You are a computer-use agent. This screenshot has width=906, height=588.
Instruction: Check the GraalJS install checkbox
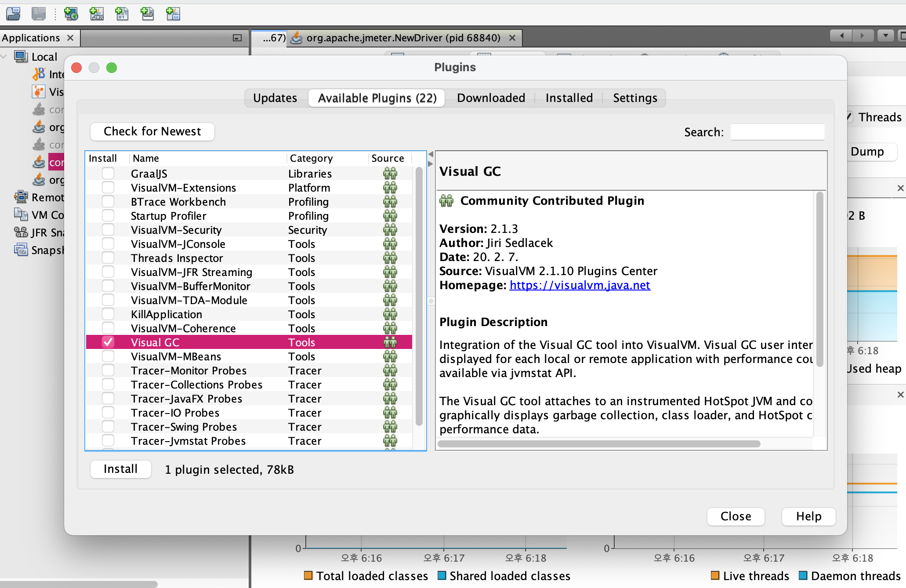[x=108, y=174]
